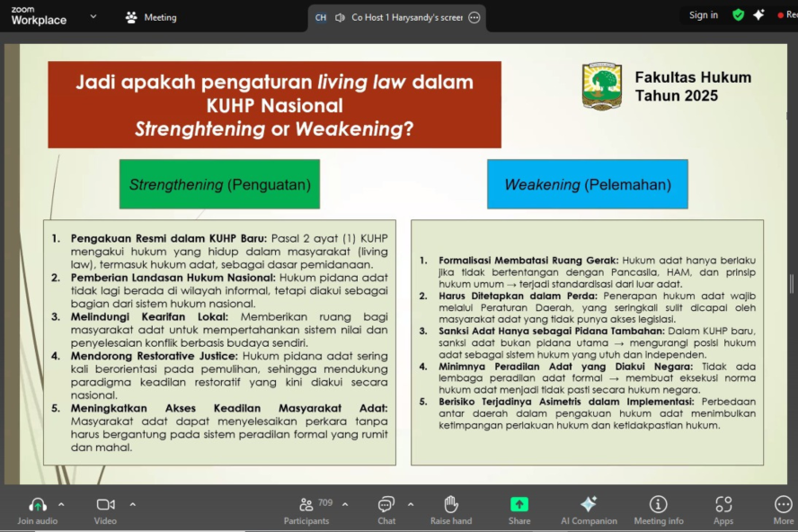Click the green Share screen icon
Image resolution: width=798 pixels, height=532 pixels.
click(x=519, y=505)
